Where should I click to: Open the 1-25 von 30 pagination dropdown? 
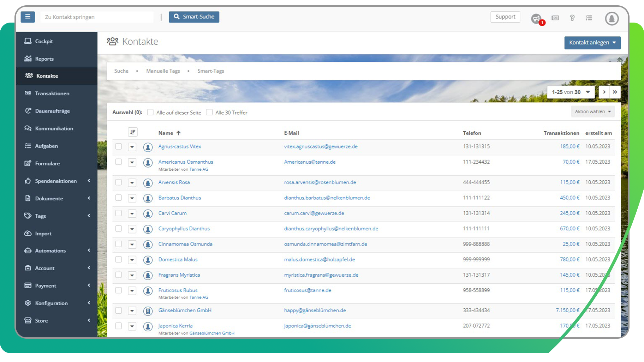coord(570,92)
